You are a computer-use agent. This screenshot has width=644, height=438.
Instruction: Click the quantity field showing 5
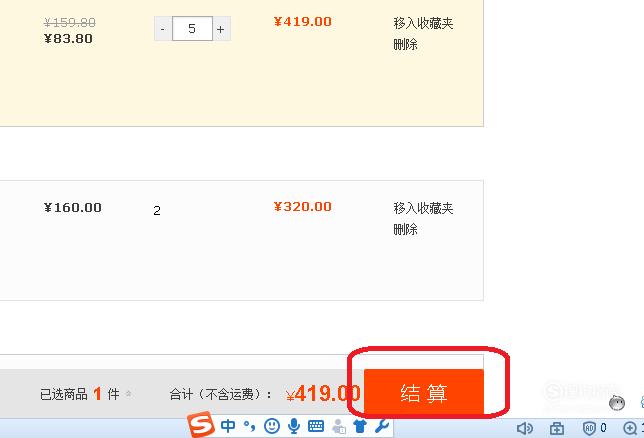click(x=192, y=29)
